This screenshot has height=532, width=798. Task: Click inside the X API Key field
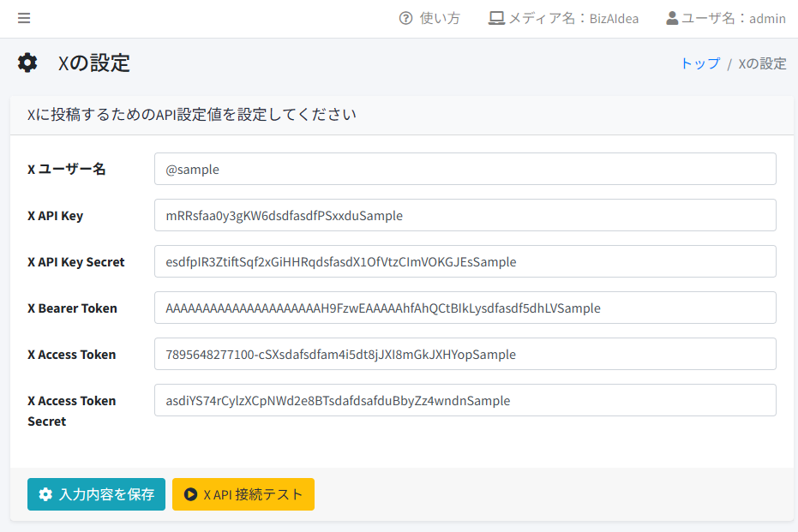pos(465,215)
